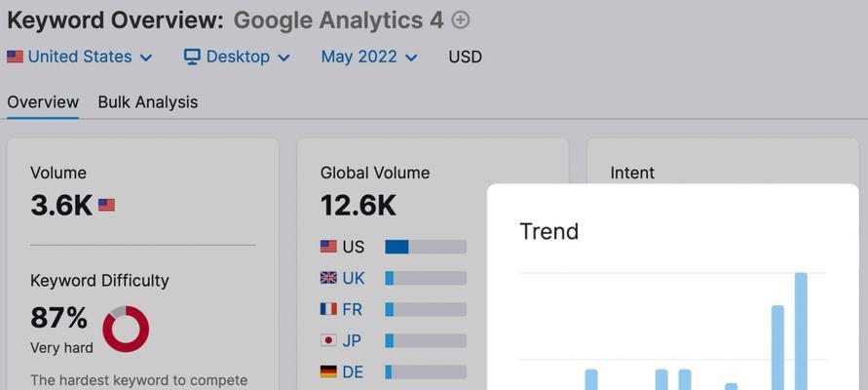
Task: Open the Desktop device dropdown
Action: click(237, 57)
